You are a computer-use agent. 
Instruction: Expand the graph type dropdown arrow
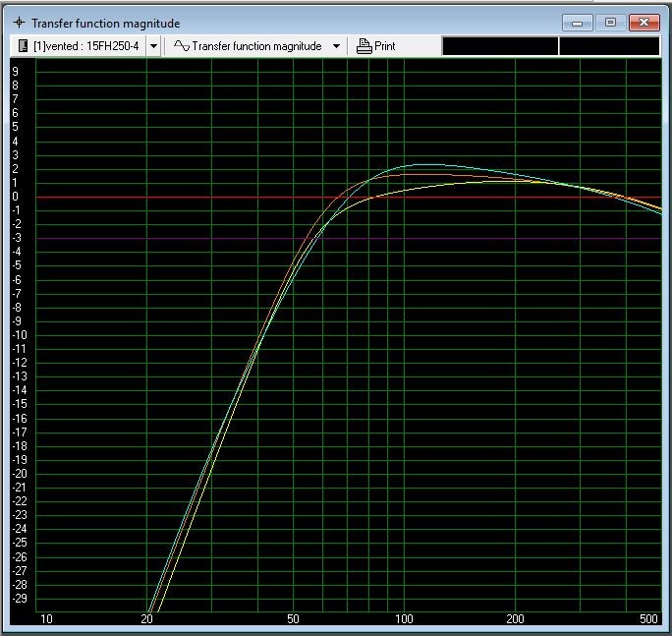coord(336,46)
